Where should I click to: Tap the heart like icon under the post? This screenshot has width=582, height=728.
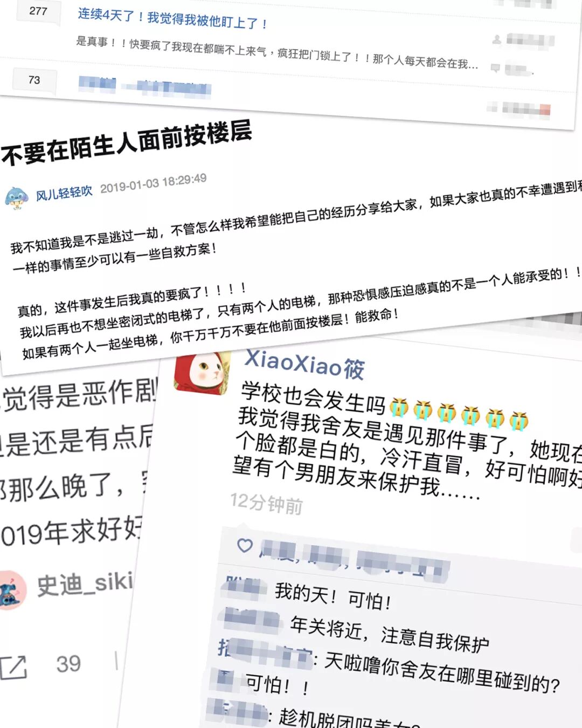(x=245, y=546)
